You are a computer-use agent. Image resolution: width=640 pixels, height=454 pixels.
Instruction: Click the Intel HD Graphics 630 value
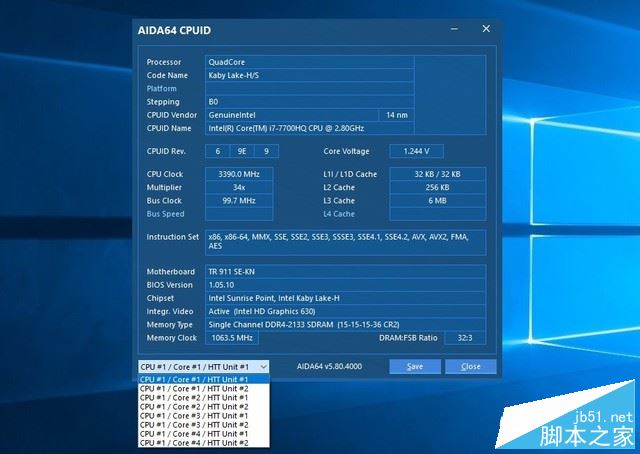point(345,311)
